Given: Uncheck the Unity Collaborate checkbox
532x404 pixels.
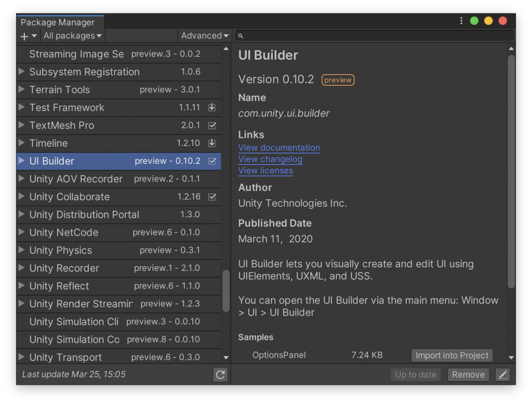Looking at the screenshot, I should [212, 197].
